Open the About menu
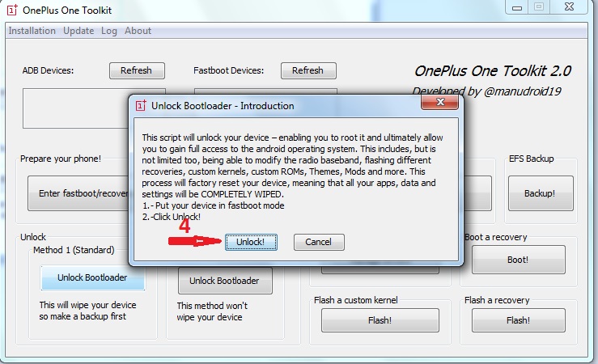This screenshot has height=364, width=598. coord(138,31)
